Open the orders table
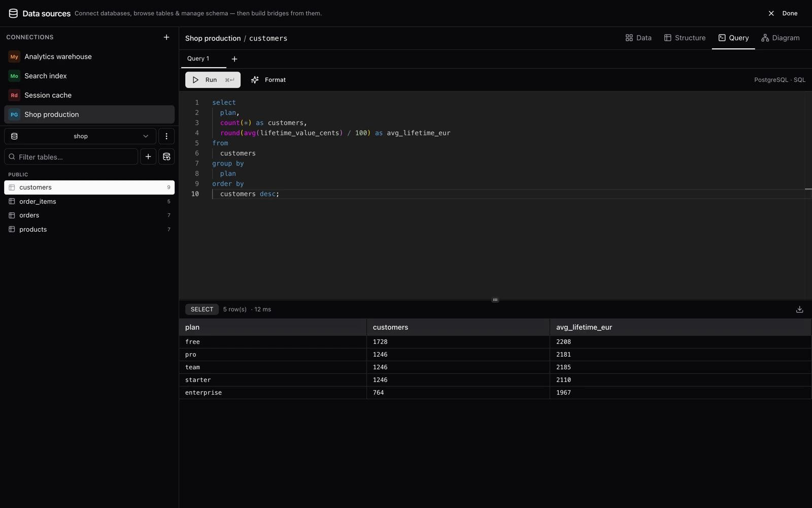 pyautogui.click(x=89, y=215)
